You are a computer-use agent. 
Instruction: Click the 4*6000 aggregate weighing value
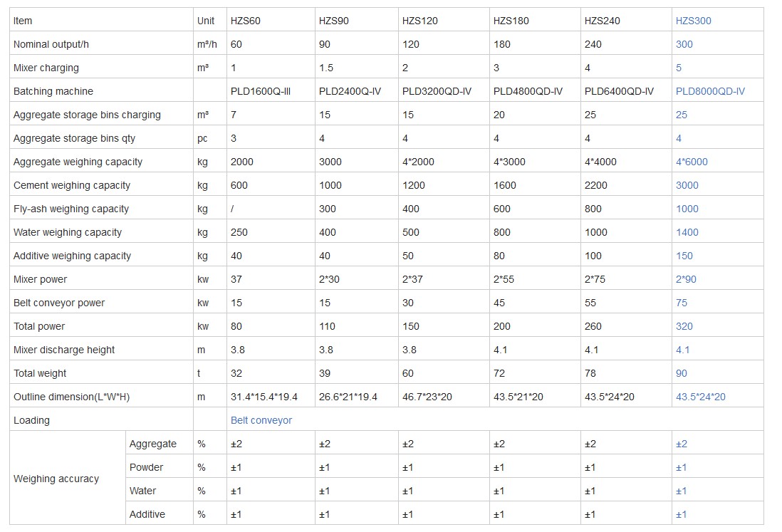(x=692, y=162)
